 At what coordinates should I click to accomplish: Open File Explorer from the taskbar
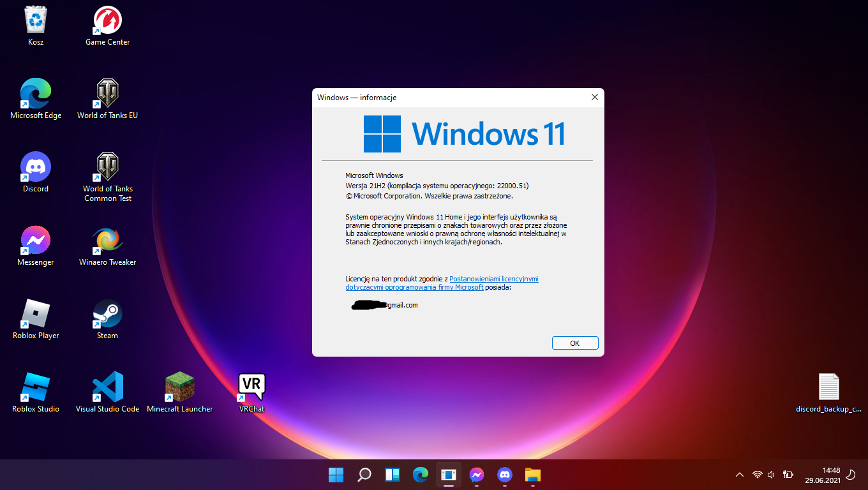tap(532, 474)
